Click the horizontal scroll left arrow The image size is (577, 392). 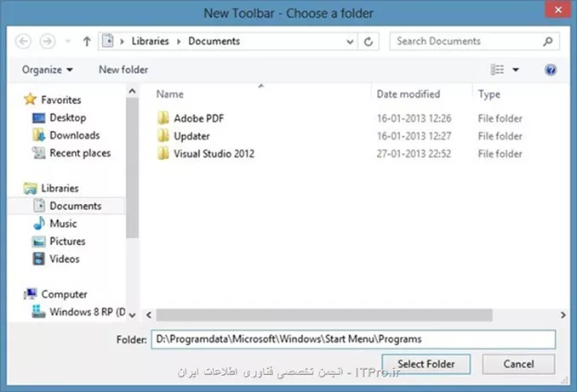tap(149, 315)
